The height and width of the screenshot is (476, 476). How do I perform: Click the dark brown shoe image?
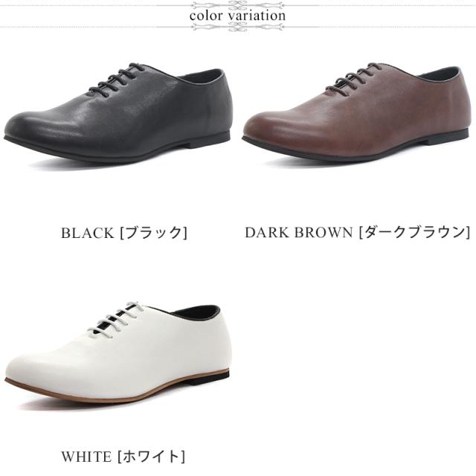tap(356, 112)
